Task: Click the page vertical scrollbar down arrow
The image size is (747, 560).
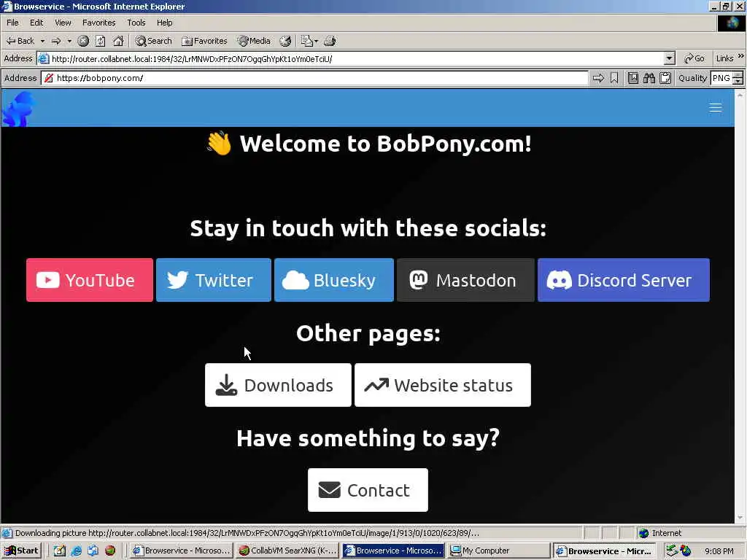Action: [x=740, y=518]
